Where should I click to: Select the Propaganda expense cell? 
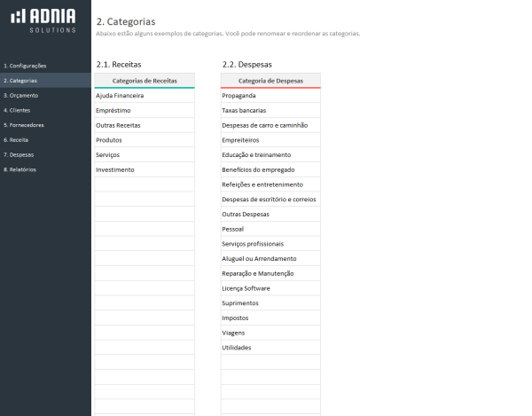(x=270, y=95)
